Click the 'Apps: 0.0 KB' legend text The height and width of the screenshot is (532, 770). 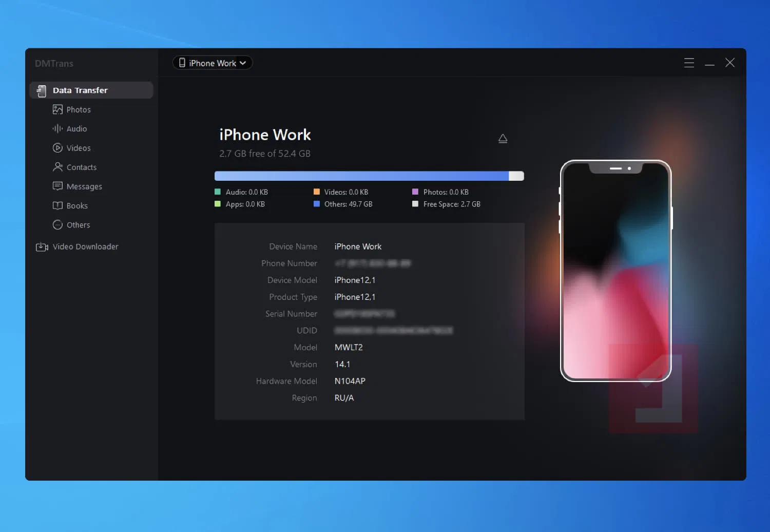245,204
